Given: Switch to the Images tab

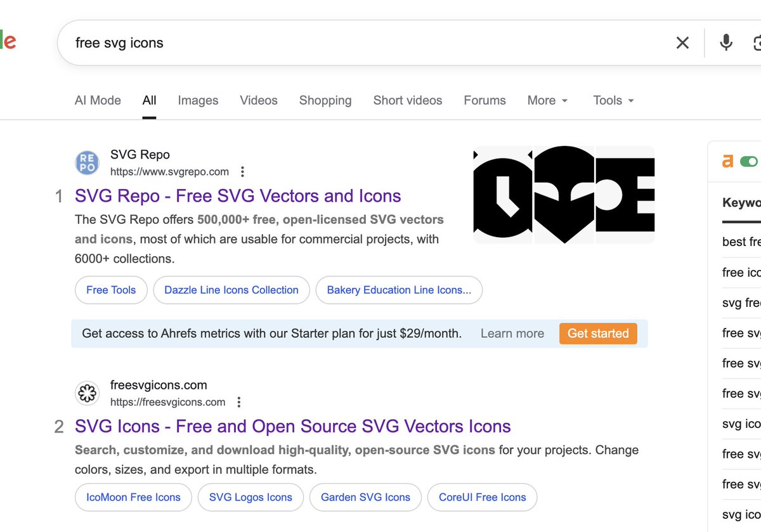Looking at the screenshot, I should click(x=198, y=100).
